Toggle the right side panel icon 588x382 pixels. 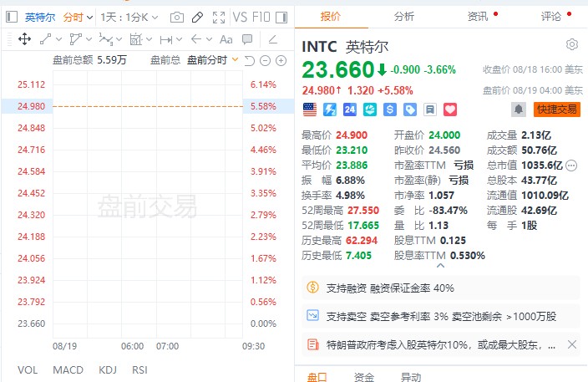point(281,18)
